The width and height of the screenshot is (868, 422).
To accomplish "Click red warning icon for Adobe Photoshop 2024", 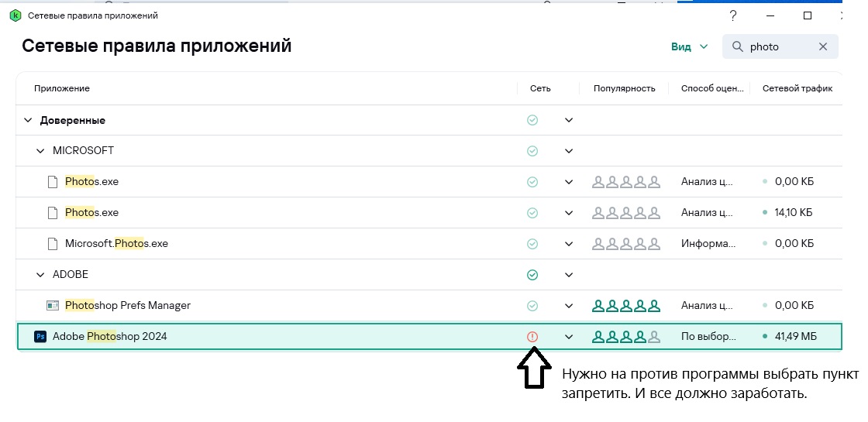I will coord(532,336).
